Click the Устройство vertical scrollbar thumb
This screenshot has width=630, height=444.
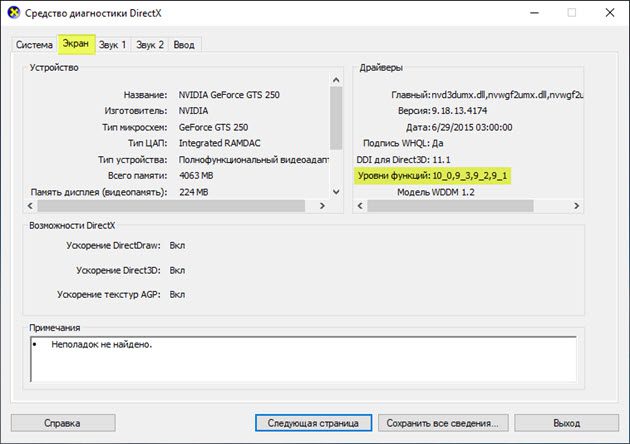(x=336, y=118)
